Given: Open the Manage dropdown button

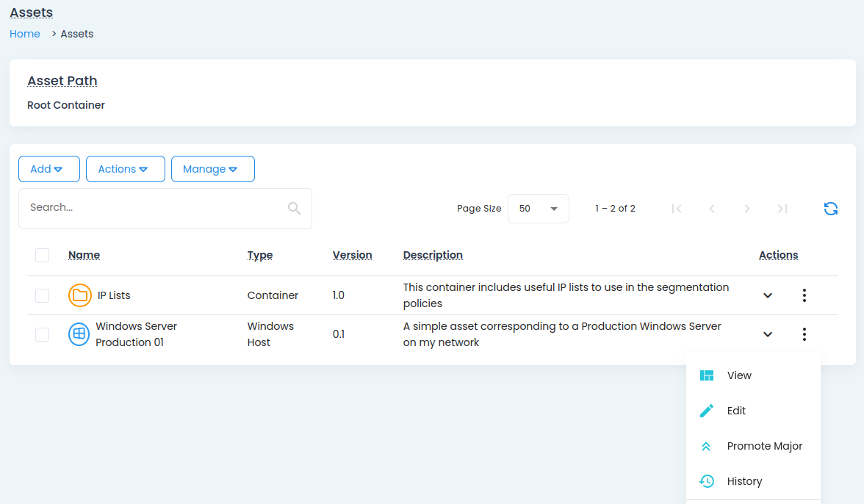Looking at the screenshot, I should pos(212,169).
